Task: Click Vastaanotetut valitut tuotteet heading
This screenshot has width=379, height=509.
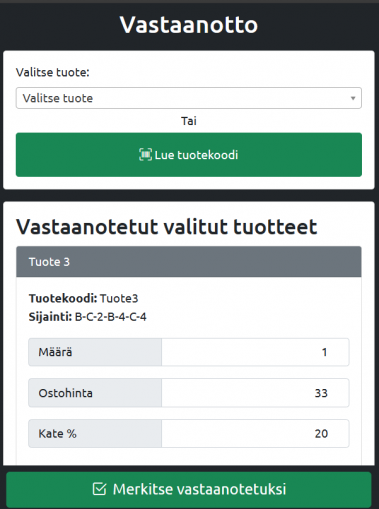Action: coord(167,227)
